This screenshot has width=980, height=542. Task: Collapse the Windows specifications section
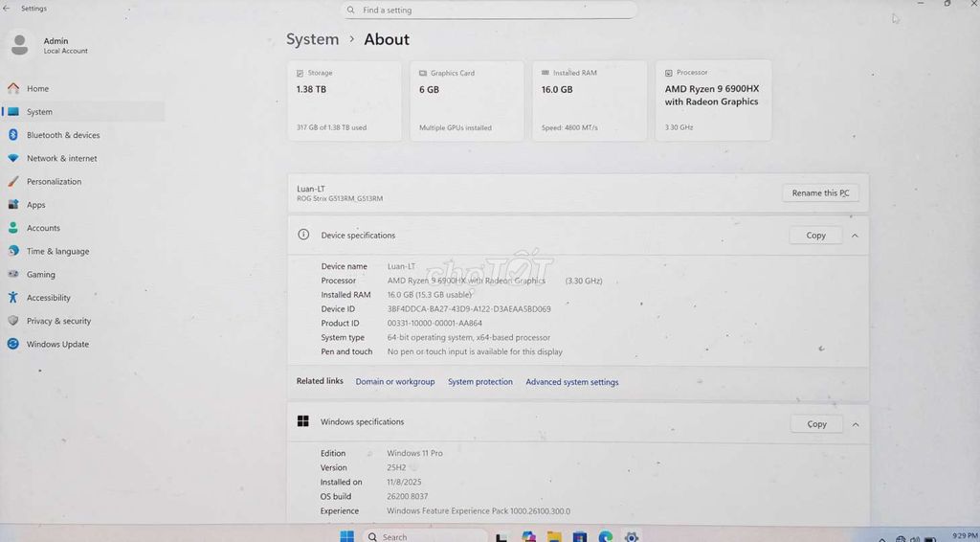855,424
